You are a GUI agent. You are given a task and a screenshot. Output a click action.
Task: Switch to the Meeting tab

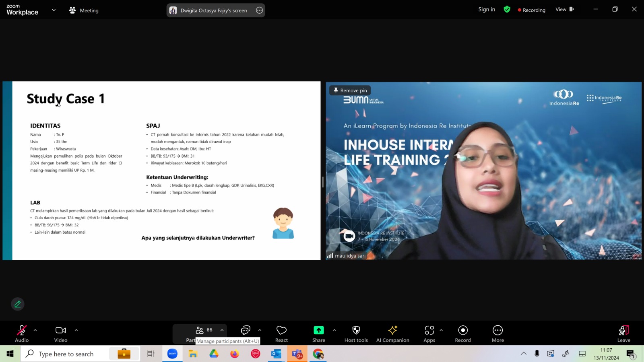84,10
